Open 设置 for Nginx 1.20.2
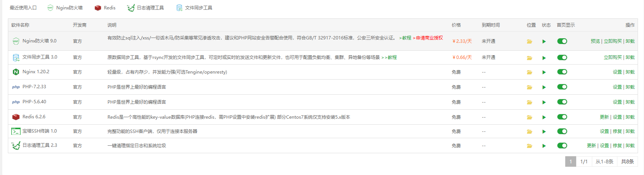Screen dimensions: 644x175 coord(617,72)
